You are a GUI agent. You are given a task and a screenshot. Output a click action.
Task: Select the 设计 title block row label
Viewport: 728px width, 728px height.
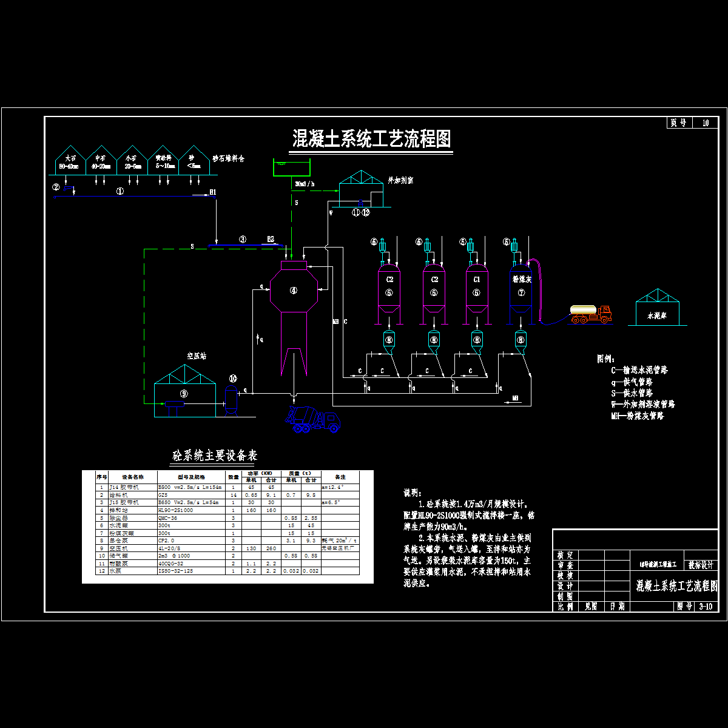(565, 586)
